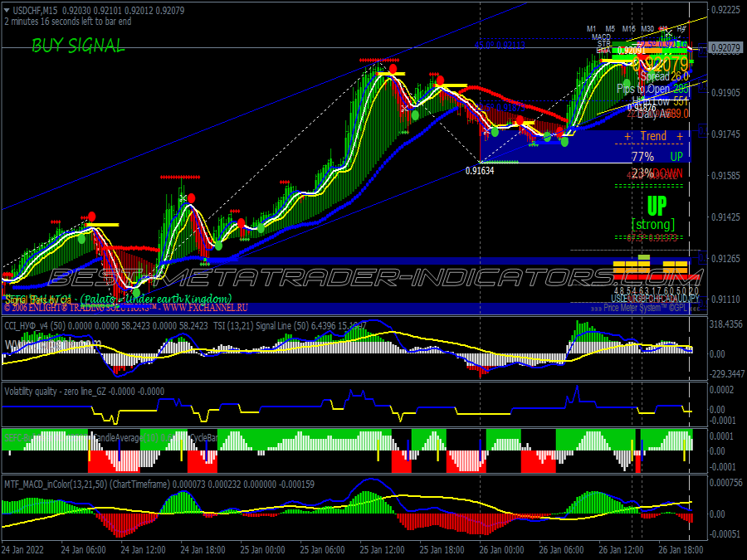The image size is (747, 560).
Task: Click the Pips to Open 285 readout
Action: (x=652, y=89)
